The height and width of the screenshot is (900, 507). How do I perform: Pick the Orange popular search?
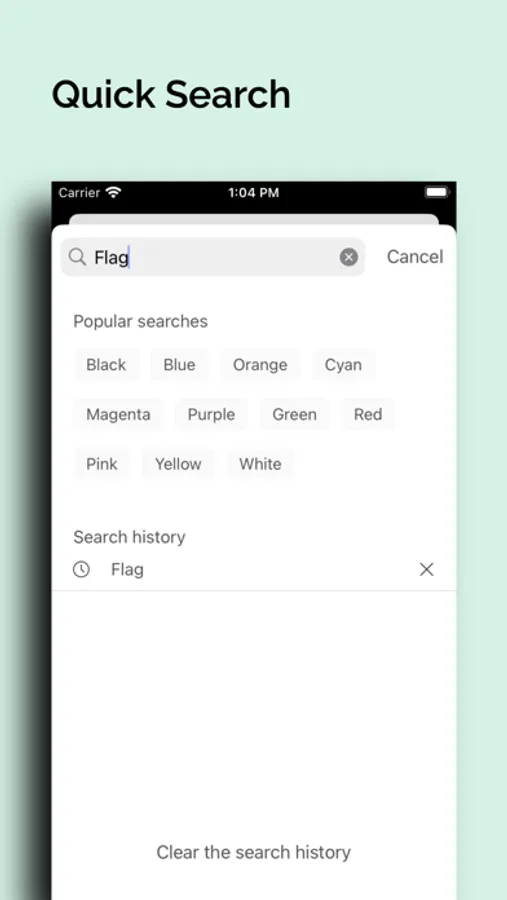tap(260, 364)
